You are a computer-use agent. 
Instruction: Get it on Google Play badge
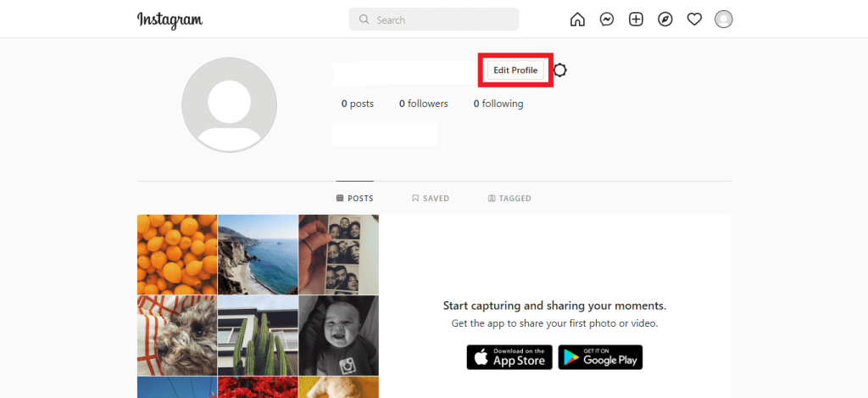click(600, 357)
